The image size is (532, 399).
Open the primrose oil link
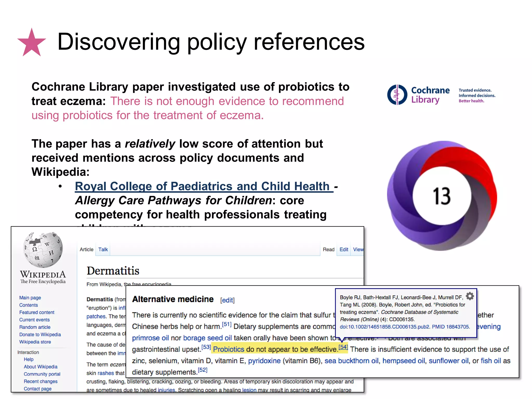click(x=150, y=338)
